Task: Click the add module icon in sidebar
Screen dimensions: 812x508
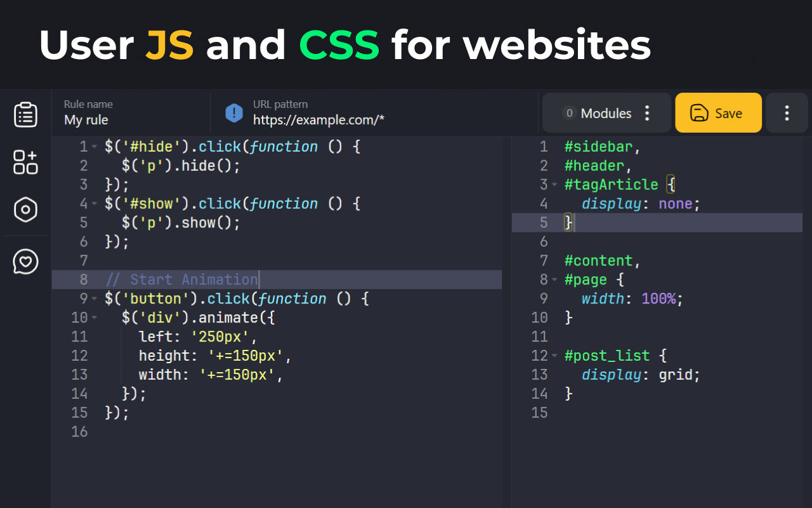Action: click(25, 163)
